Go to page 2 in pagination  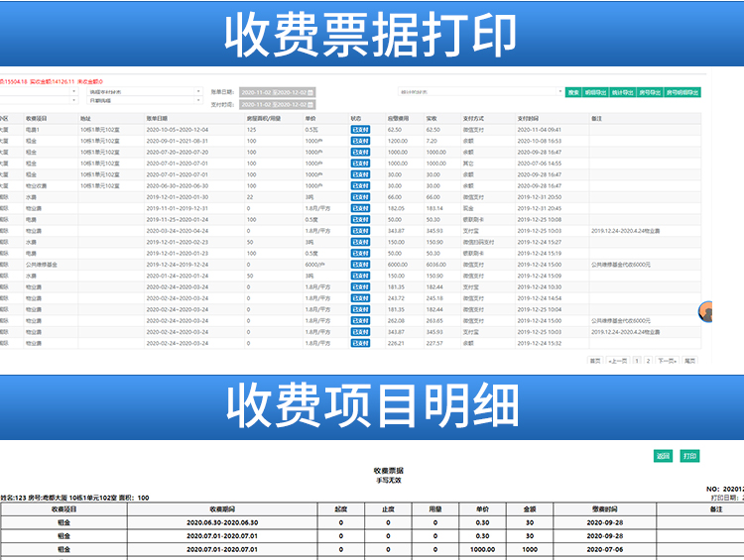[x=648, y=361]
